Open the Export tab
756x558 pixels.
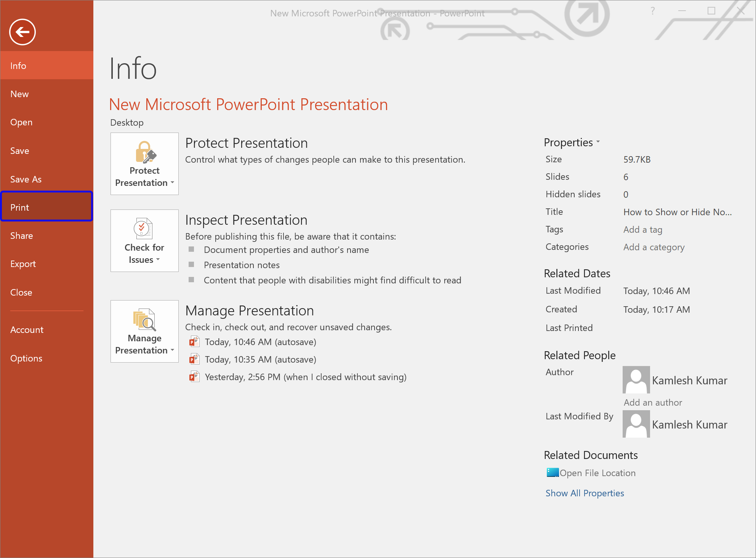click(47, 264)
